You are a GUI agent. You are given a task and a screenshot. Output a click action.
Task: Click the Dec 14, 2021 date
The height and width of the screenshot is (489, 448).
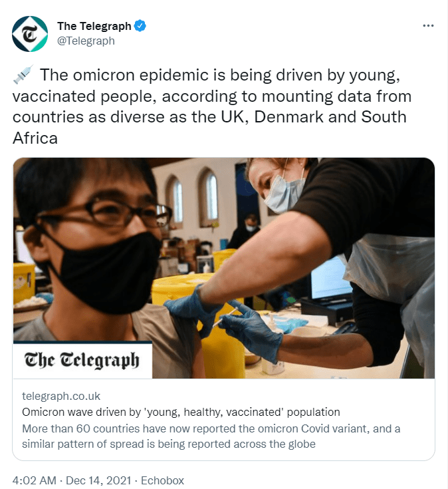coord(98,480)
